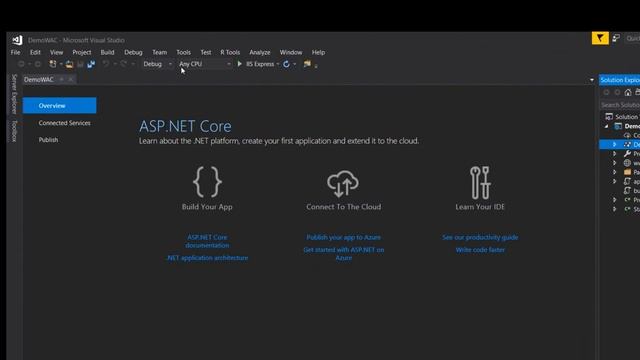This screenshot has width=640, height=360.
Task: Open the Edit menu
Action: [x=35, y=52]
